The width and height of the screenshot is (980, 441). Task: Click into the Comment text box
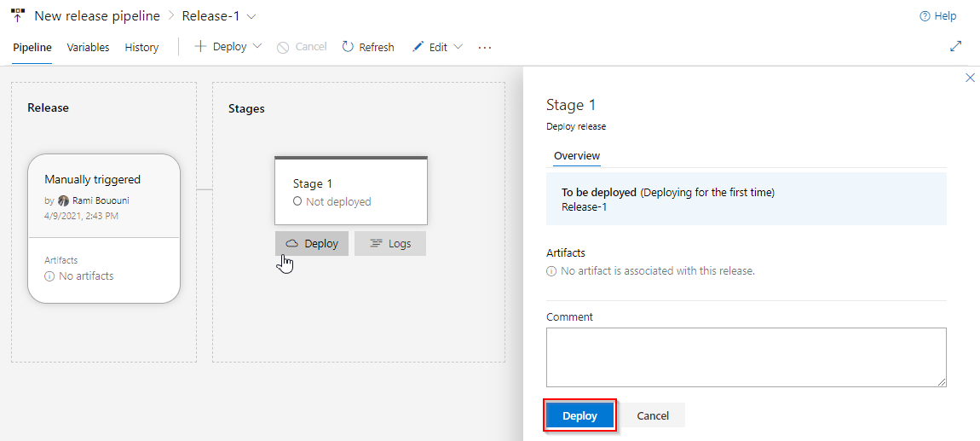[x=746, y=357]
